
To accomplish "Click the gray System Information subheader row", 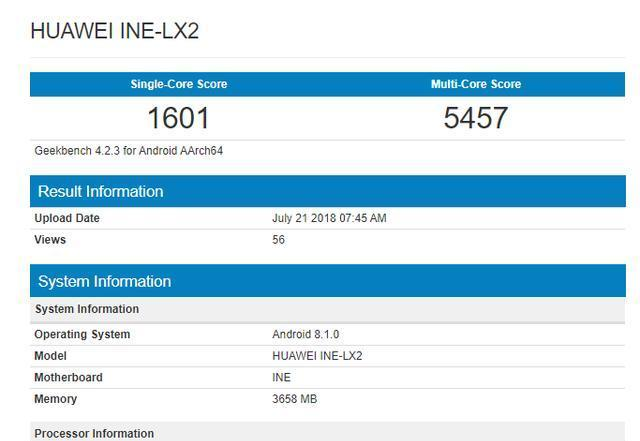I will pyautogui.click(x=328, y=309).
